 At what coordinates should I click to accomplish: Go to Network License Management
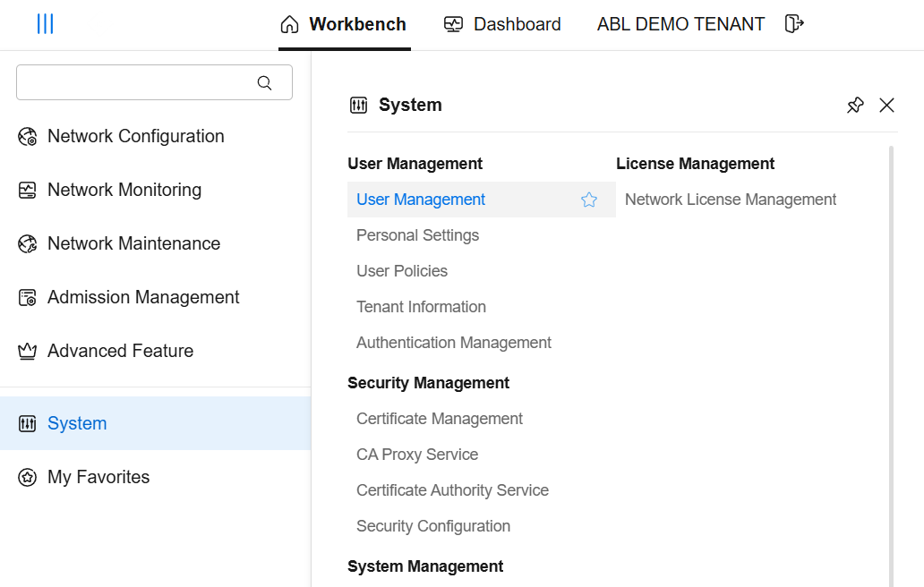tap(730, 200)
